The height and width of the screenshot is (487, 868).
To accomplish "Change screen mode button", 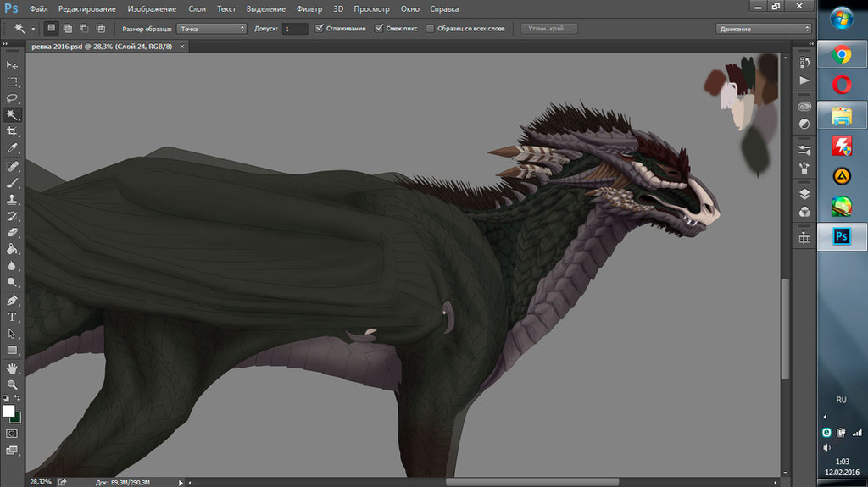I will 12,451.
